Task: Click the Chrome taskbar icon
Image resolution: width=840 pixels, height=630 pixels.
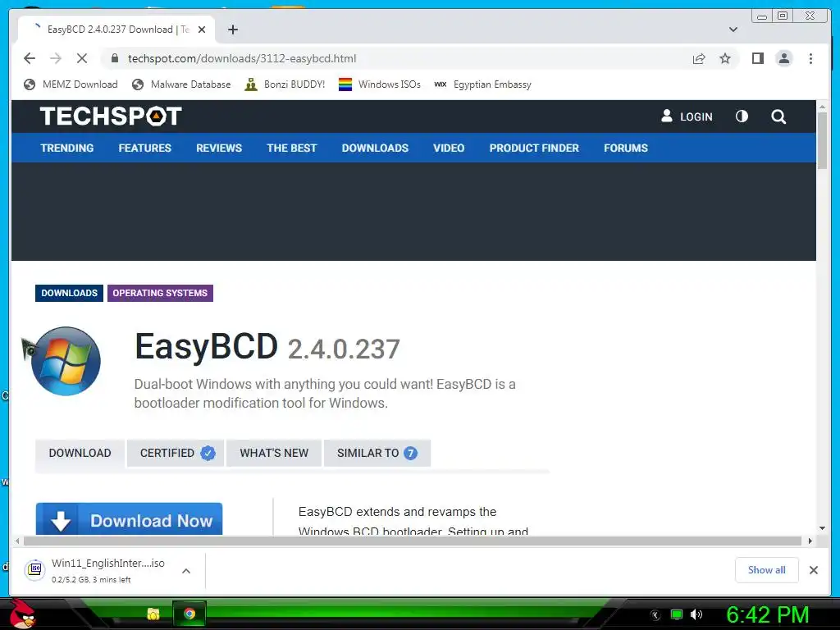Action: tap(189, 614)
